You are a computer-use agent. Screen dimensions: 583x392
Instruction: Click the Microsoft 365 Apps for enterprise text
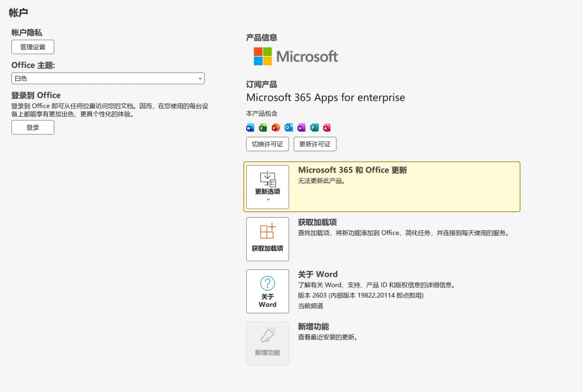(x=326, y=98)
